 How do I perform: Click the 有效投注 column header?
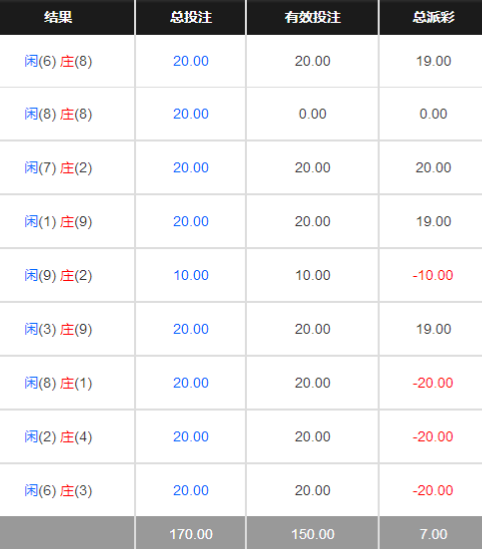312,17
